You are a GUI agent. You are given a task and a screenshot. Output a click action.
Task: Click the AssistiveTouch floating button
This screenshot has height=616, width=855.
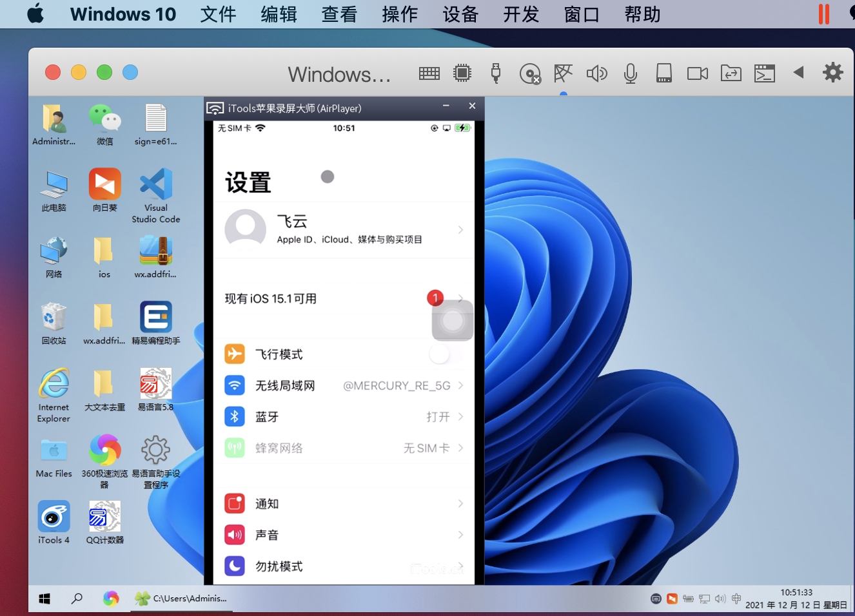click(453, 320)
